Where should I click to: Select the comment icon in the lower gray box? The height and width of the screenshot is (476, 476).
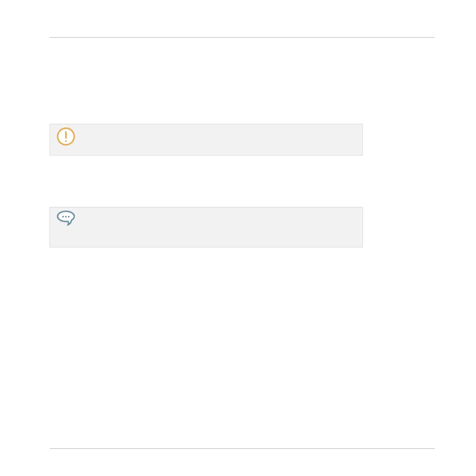click(66, 218)
